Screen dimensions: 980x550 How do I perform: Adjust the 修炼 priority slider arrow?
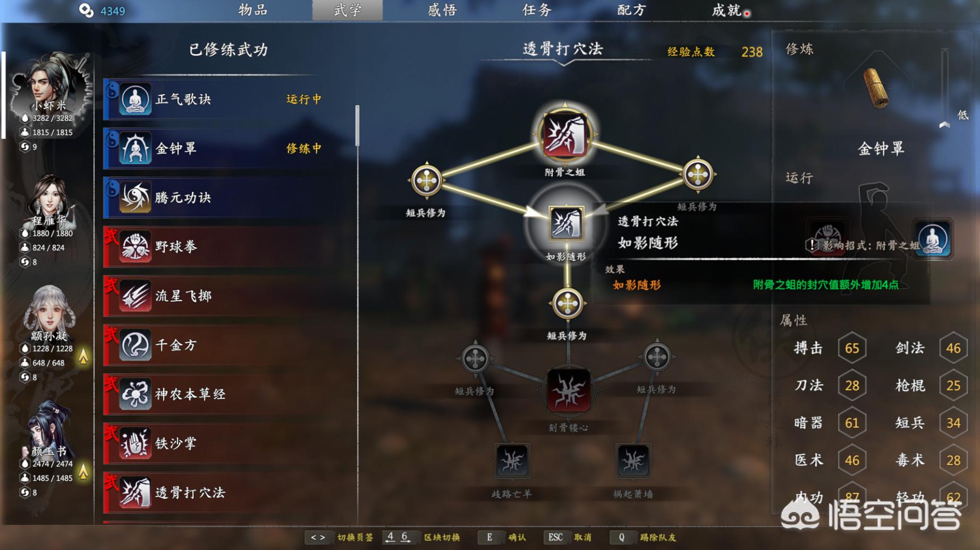(x=944, y=124)
